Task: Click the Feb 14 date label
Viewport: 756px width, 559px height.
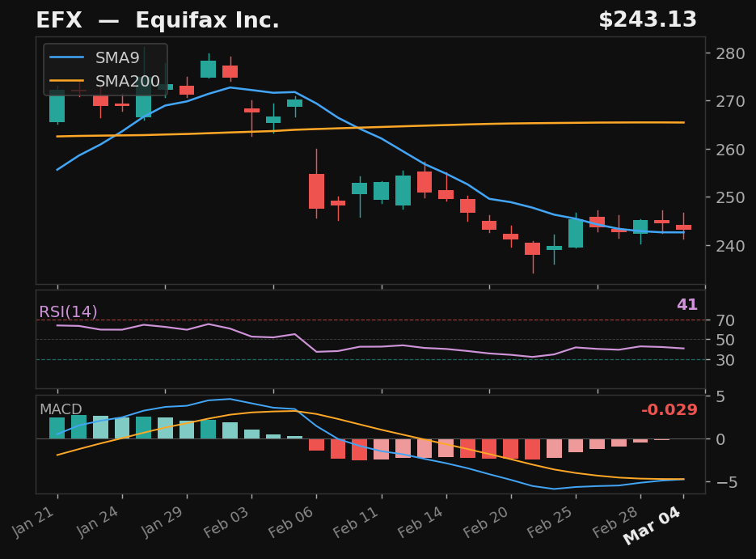Action: click(420, 522)
